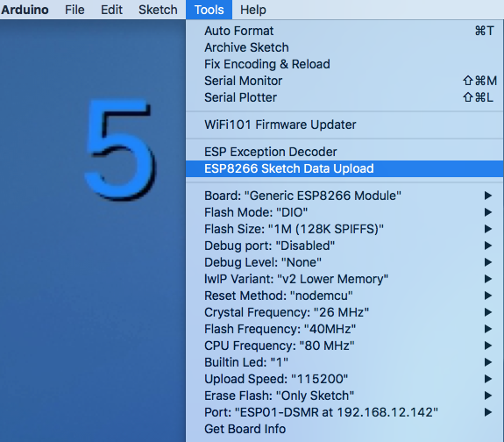This screenshot has width=504, height=442.
Task: Start the WiFi101 Firmware Updater
Action: [x=344, y=125]
